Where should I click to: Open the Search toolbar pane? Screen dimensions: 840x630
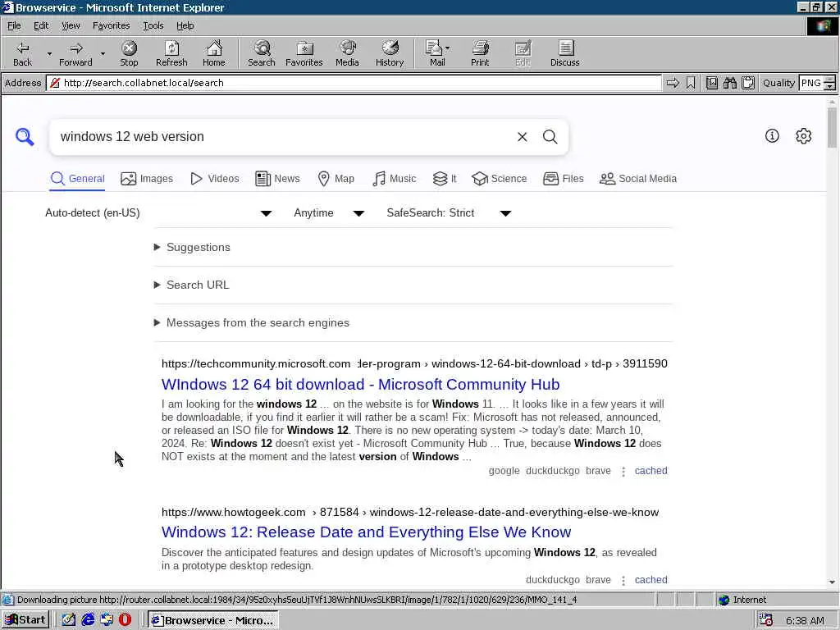point(262,53)
